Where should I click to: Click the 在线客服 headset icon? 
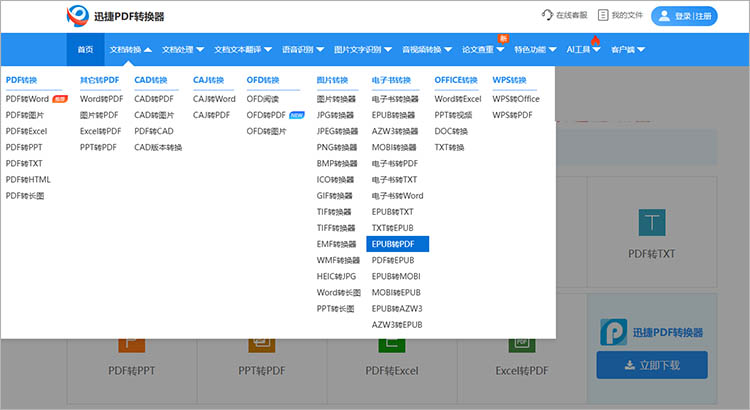tap(547, 15)
